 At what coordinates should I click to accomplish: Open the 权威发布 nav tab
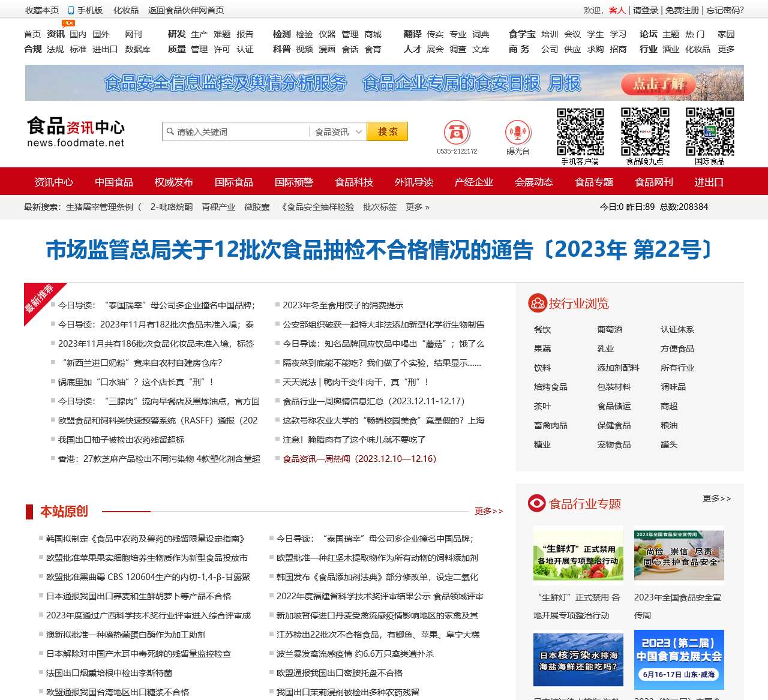tap(174, 182)
